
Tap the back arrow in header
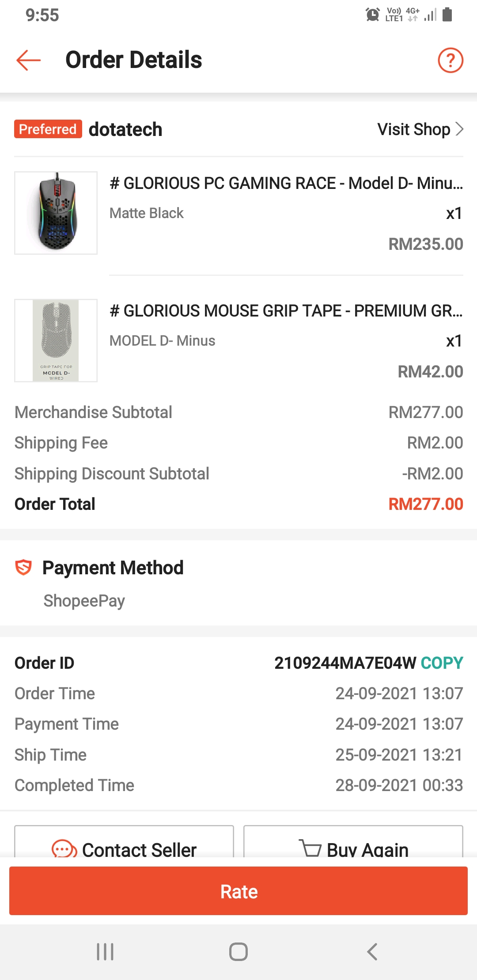(x=29, y=60)
